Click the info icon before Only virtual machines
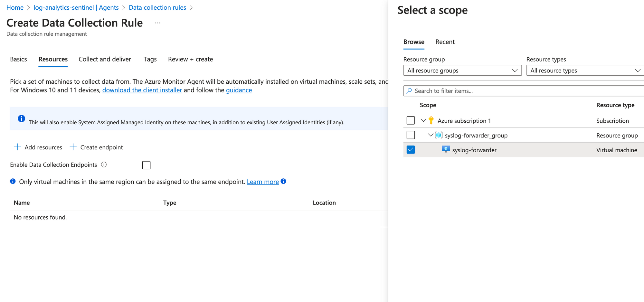The height and width of the screenshot is (302, 644). tap(13, 181)
